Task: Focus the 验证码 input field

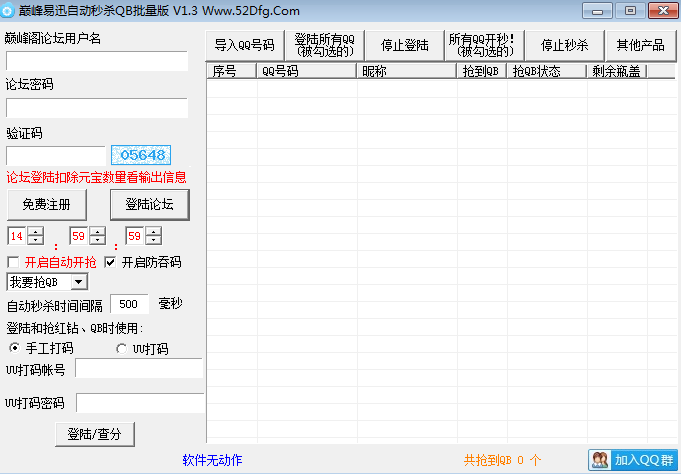Action: click(56, 156)
